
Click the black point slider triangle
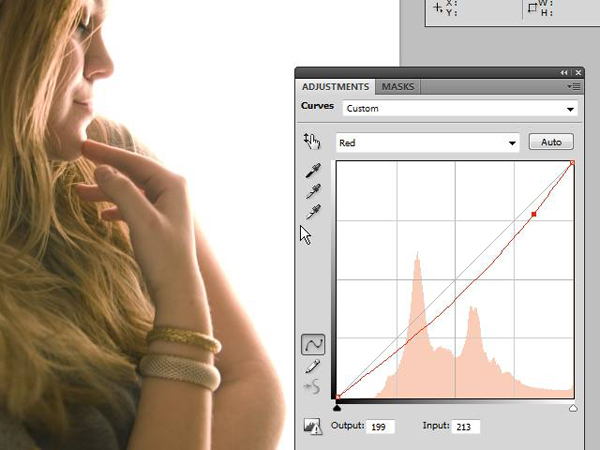[x=337, y=408]
